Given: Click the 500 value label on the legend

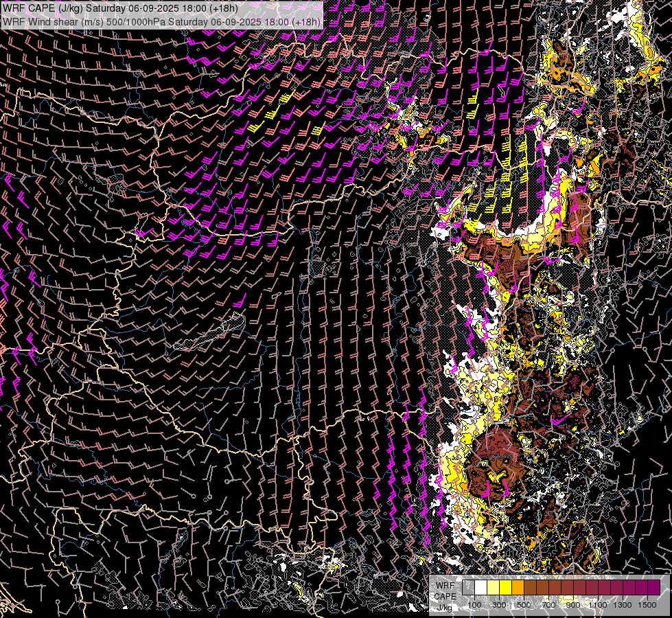Looking at the screenshot, I should 524,605.
